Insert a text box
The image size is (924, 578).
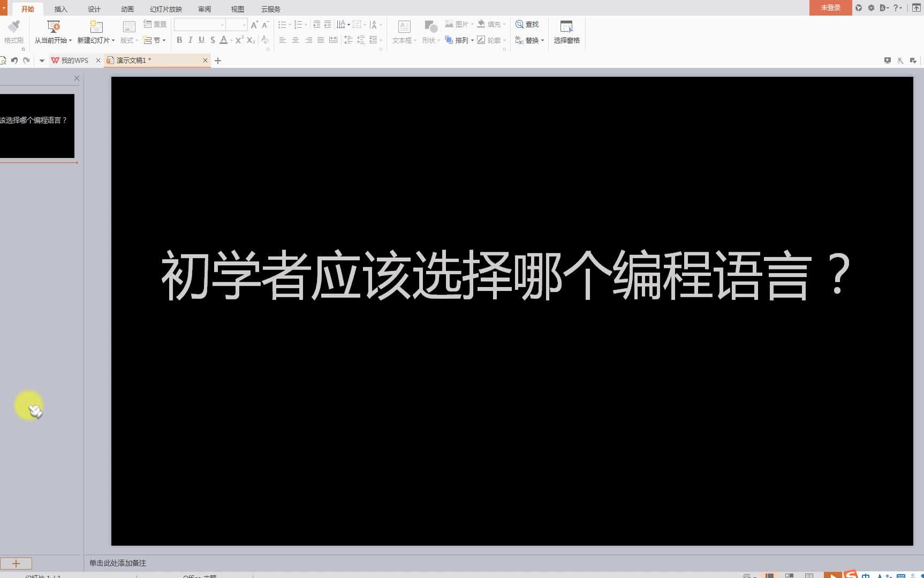pos(403,31)
